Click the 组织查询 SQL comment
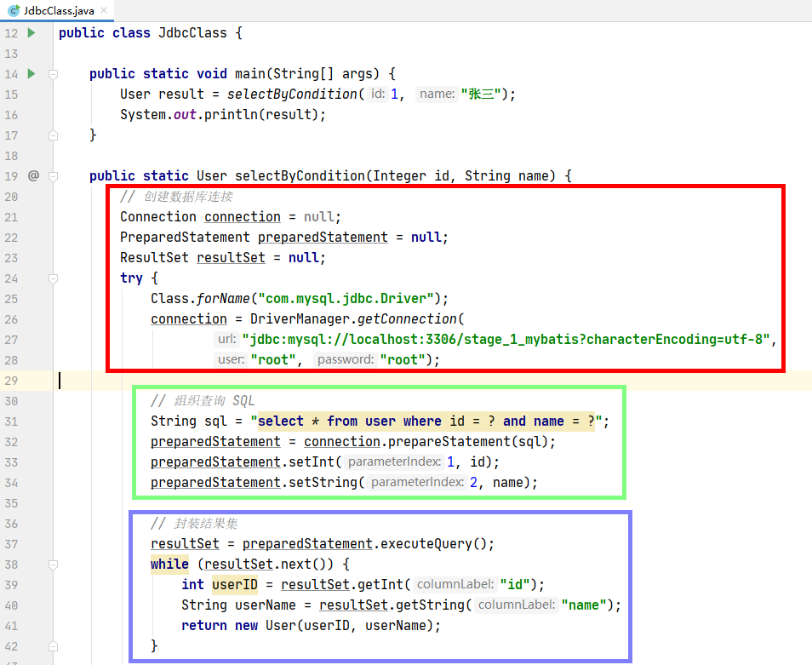 click(x=203, y=401)
